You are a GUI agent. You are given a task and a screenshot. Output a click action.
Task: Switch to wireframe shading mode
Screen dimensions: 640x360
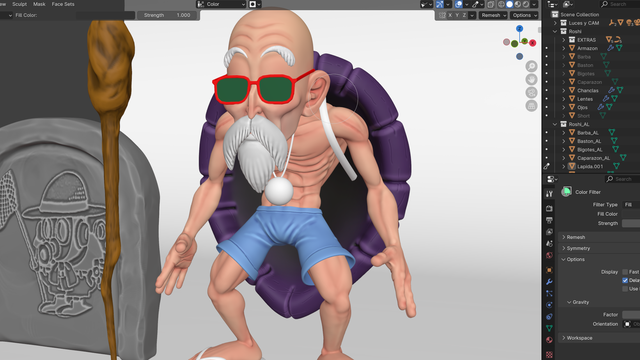click(x=501, y=4)
